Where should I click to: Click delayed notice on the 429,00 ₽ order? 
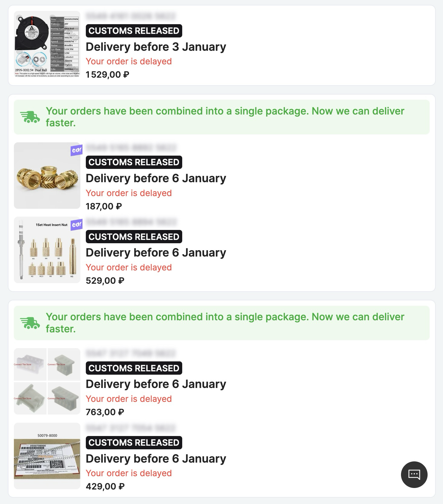[129, 473]
